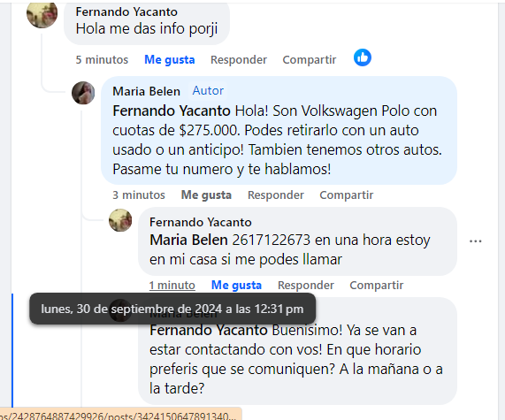Click the blue thumbs-up reaction icon
505x420 pixels.
pos(363,57)
